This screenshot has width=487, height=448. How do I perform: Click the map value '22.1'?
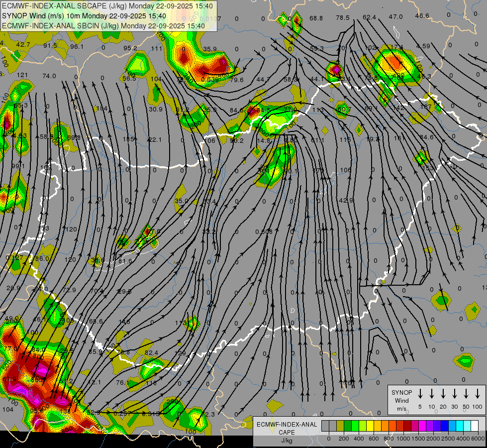(155, 140)
